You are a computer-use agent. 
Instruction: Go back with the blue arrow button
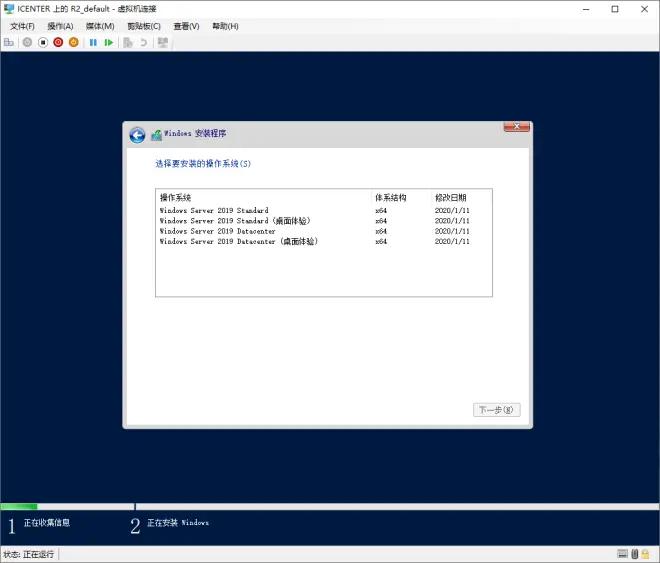tap(137, 135)
